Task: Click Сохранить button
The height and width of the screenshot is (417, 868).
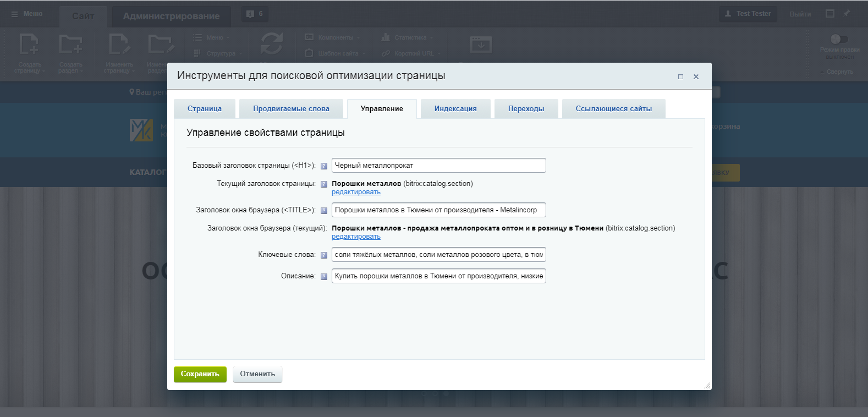Action: 200,374
